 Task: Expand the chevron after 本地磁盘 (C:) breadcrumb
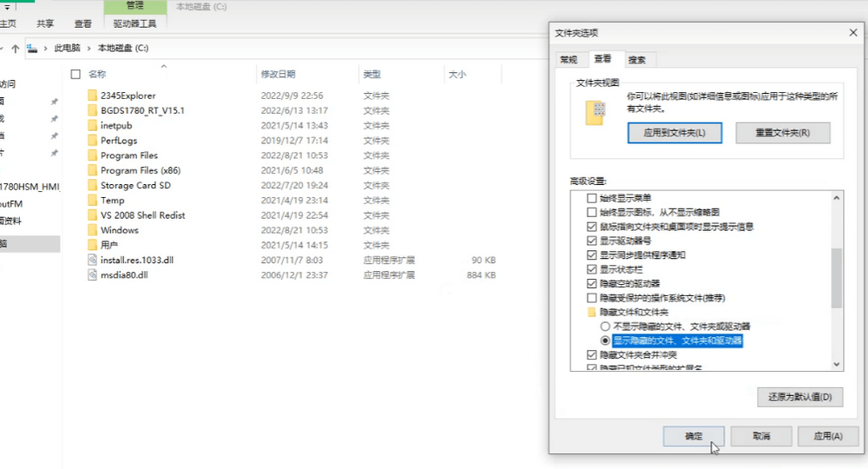[x=155, y=48]
